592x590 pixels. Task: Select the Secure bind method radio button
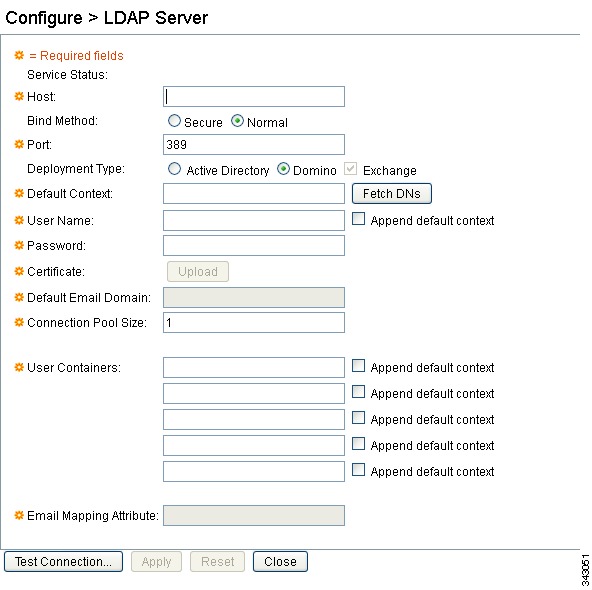tap(174, 121)
